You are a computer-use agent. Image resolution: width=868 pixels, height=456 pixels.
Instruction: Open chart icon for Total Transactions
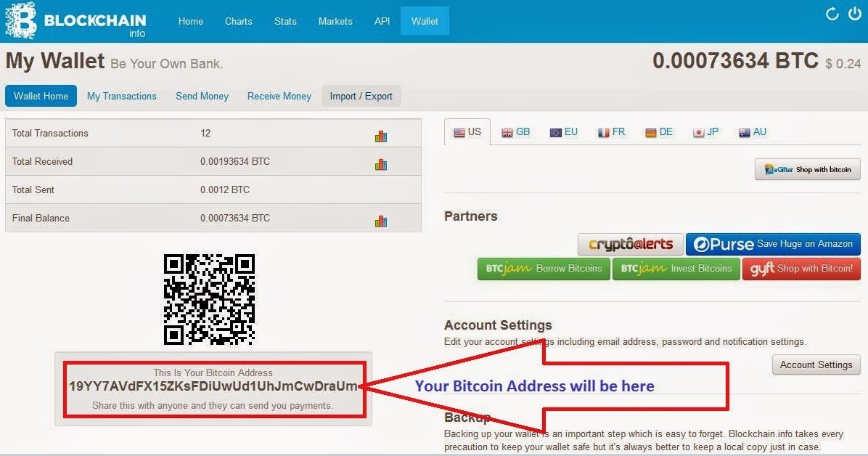[381, 136]
